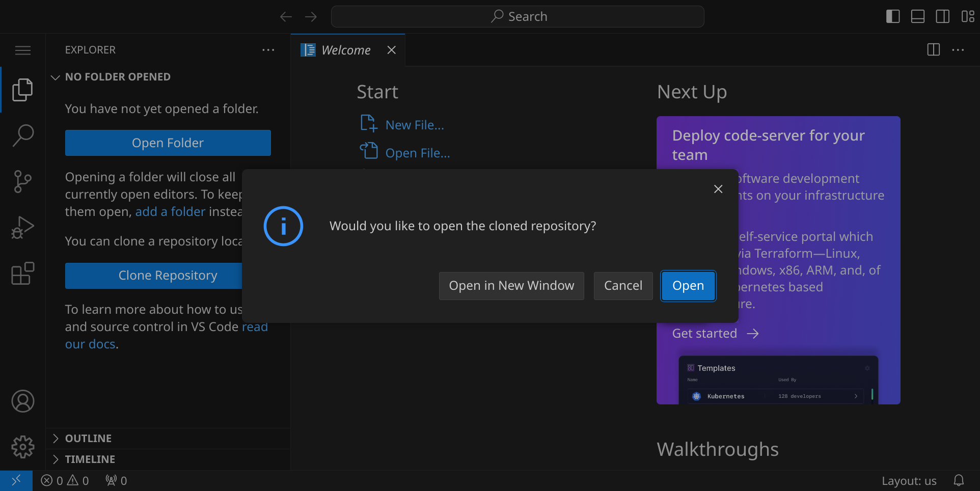This screenshot has width=980, height=491.
Task: Open the Run and Debug view
Action: coord(23,227)
